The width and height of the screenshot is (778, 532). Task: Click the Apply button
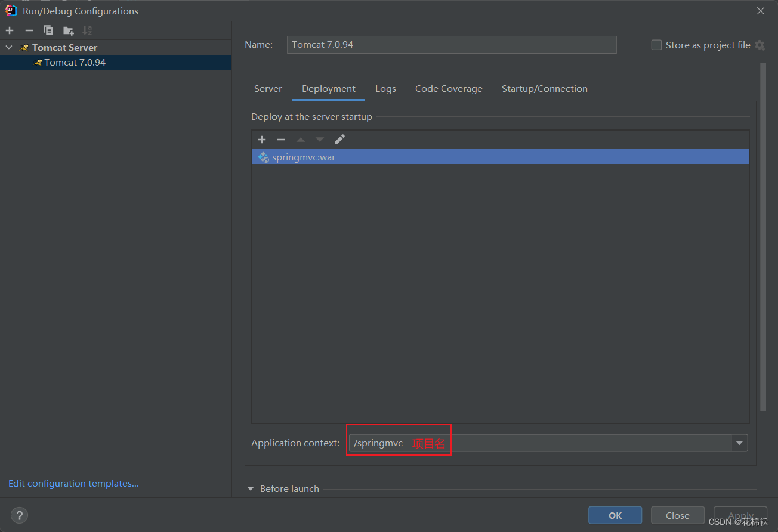(x=740, y=515)
